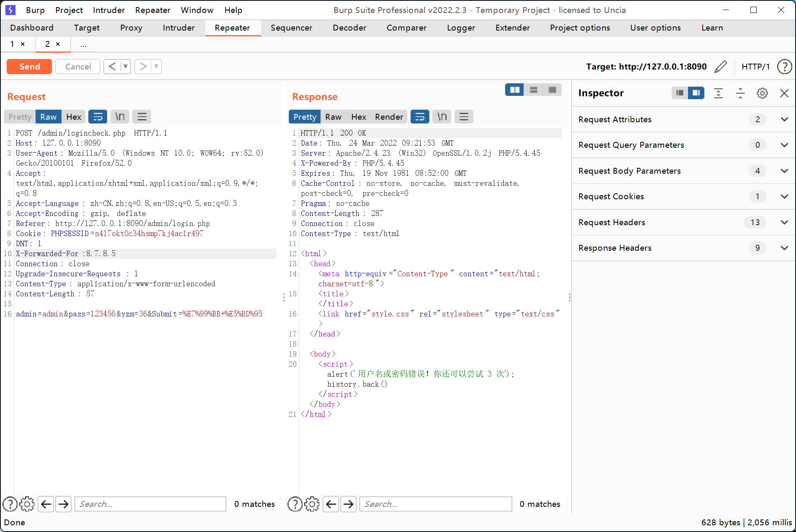
Task: Go to next Response search match
Action: click(x=349, y=504)
